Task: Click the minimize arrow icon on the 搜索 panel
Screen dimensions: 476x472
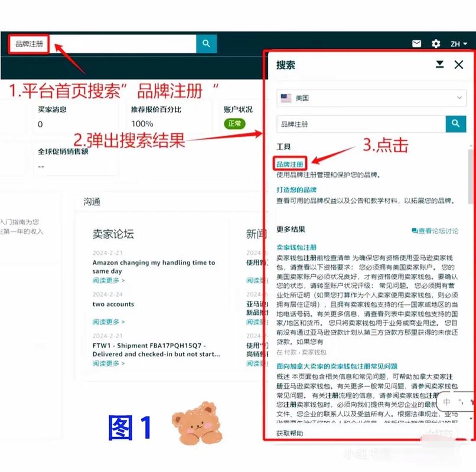Action: (x=439, y=65)
